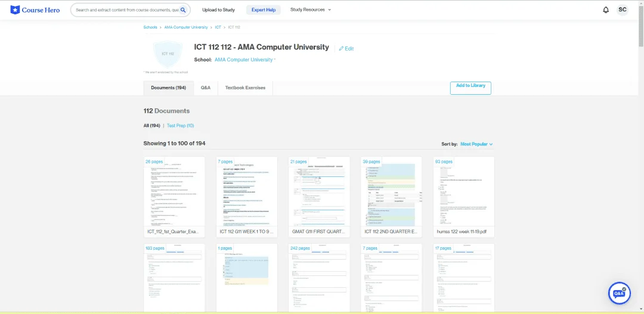Open the SC profile avatar
This screenshot has height=314, width=644.
click(x=622, y=10)
